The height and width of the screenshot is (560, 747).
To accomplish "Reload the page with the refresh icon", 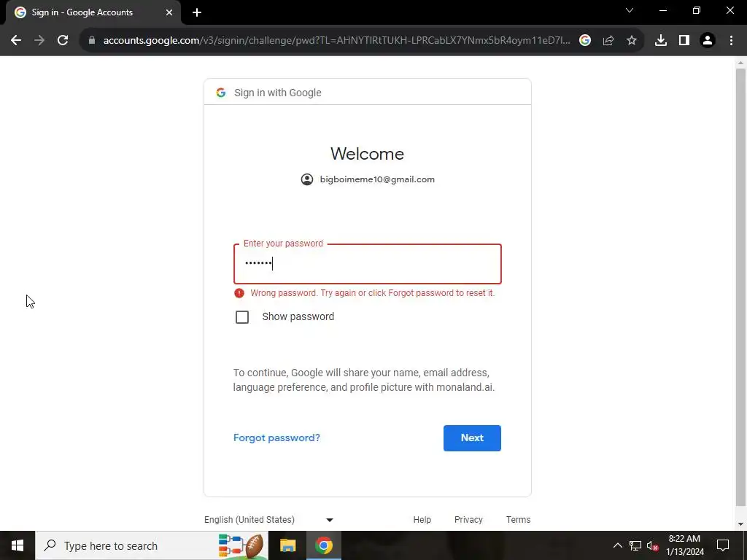I will pos(63,41).
